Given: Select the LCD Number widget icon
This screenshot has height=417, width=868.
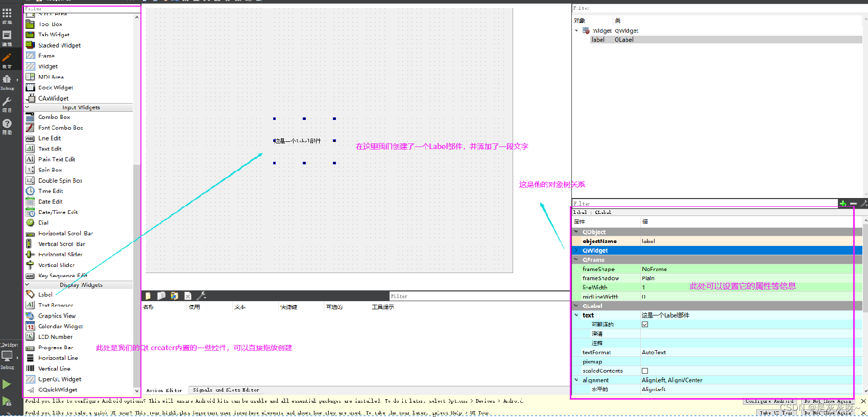Looking at the screenshot, I should point(30,337).
